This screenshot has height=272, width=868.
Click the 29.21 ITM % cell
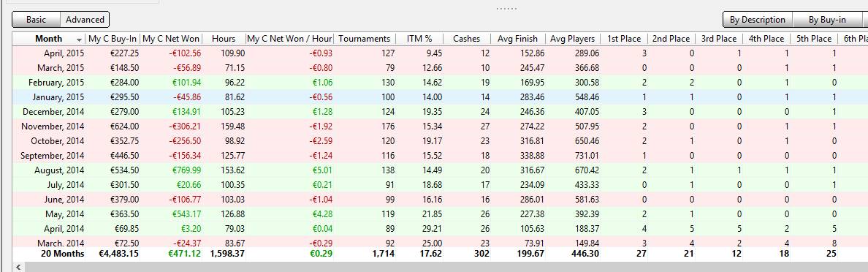coord(432,228)
